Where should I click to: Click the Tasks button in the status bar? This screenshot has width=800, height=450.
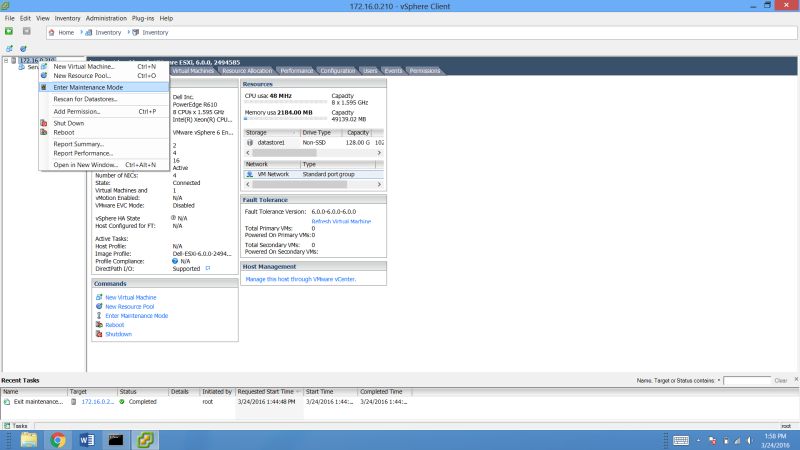[x=16, y=426]
